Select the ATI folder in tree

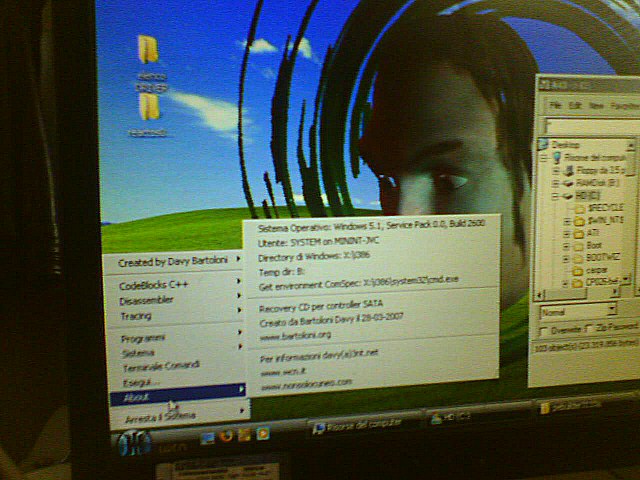tap(580, 232)
